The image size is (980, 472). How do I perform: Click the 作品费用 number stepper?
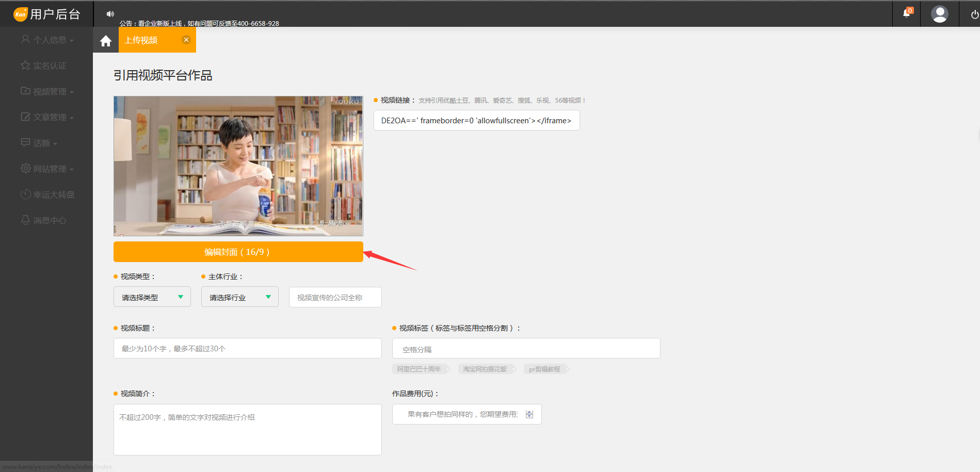529,414
